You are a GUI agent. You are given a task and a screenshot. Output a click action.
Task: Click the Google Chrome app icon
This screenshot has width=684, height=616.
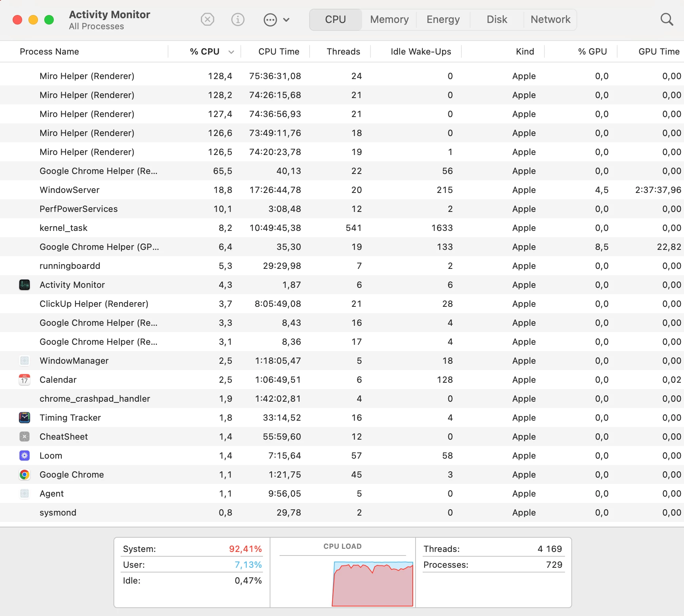[25, 474]
